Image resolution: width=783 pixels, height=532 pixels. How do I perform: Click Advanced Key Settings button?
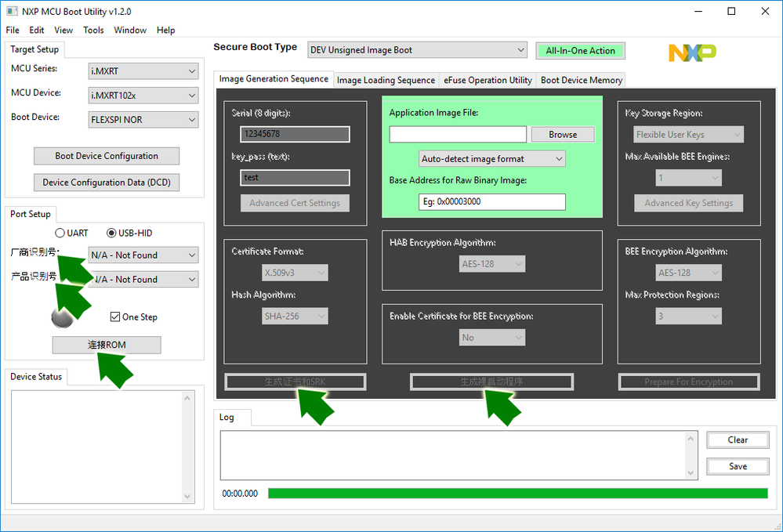click(689, 203)
